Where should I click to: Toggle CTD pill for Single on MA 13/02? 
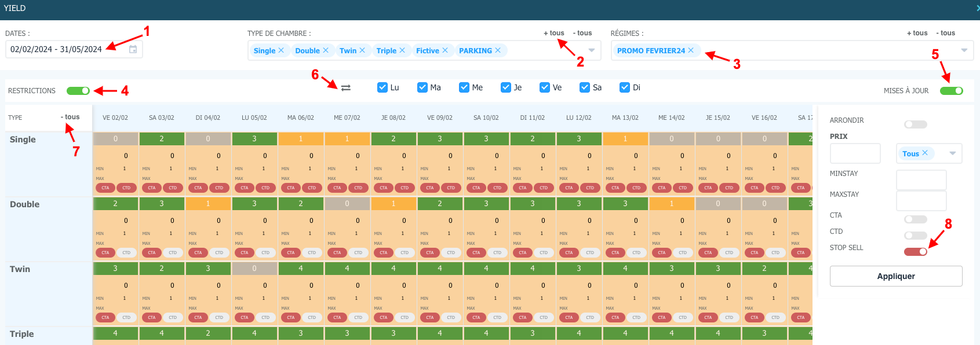(636, 188)
